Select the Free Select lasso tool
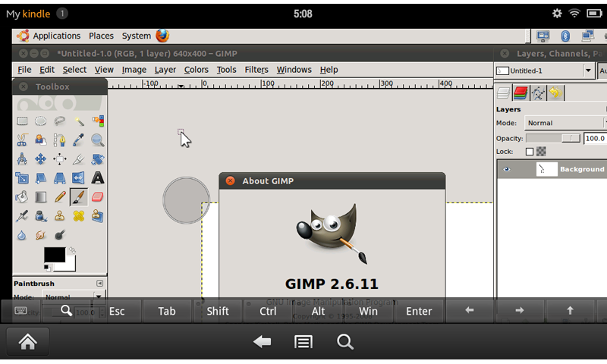Viewport: 607px width, 364px height. 60,121
